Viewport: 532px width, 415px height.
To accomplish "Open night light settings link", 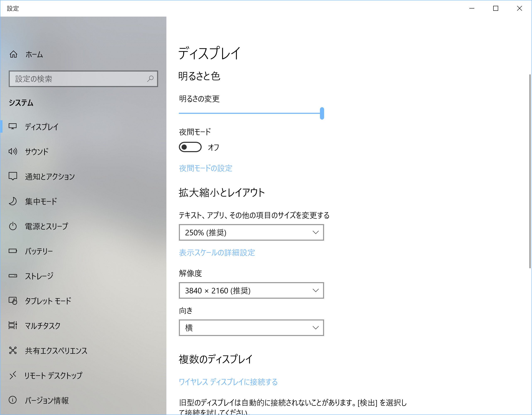I will (x=205, y=168).
